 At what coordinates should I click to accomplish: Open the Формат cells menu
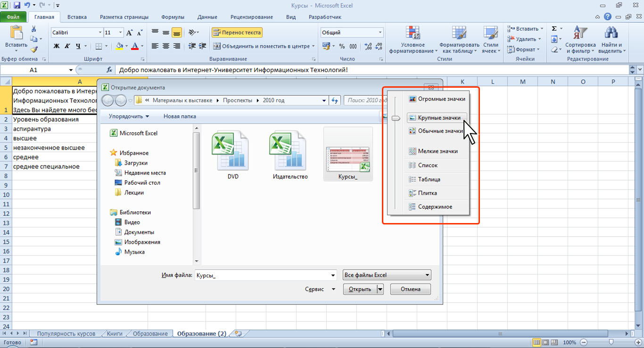tap(523, 50)
